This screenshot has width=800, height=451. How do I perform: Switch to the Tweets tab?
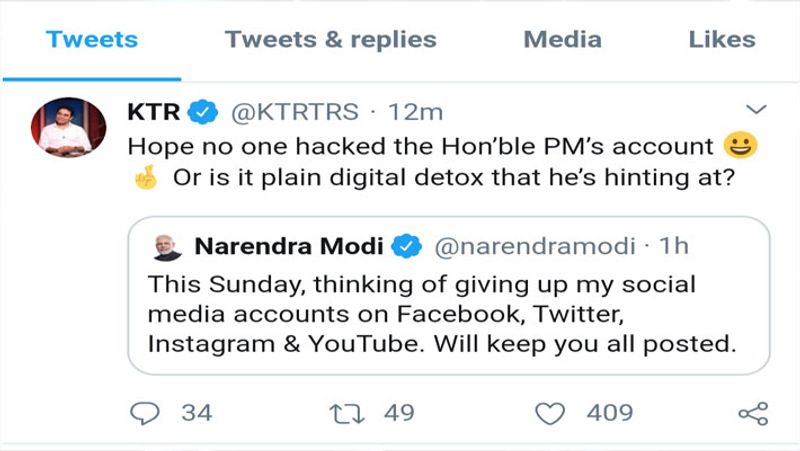[x=92, y=40]
